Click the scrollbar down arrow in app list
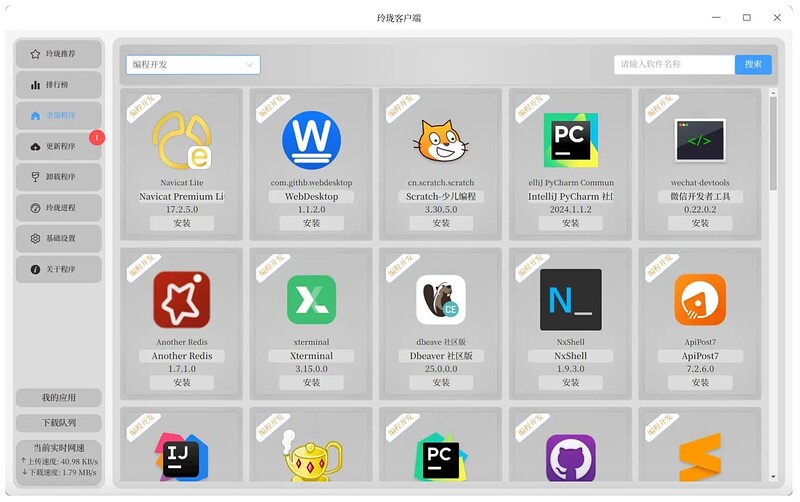 (x=773, y=476)
